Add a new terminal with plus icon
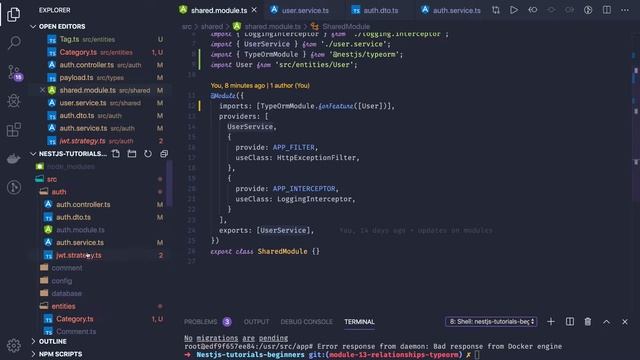Viewport: 640px width, 360px height. click(551, 322)
